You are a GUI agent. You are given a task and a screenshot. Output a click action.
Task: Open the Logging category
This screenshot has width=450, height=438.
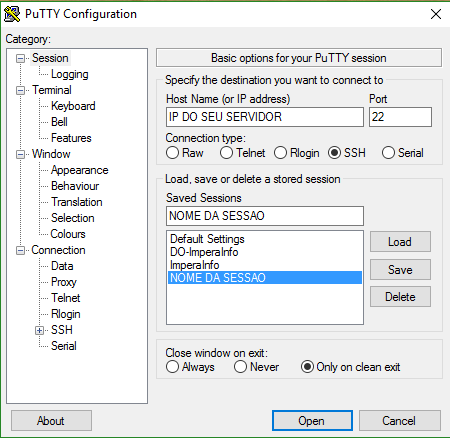point(70,74)
